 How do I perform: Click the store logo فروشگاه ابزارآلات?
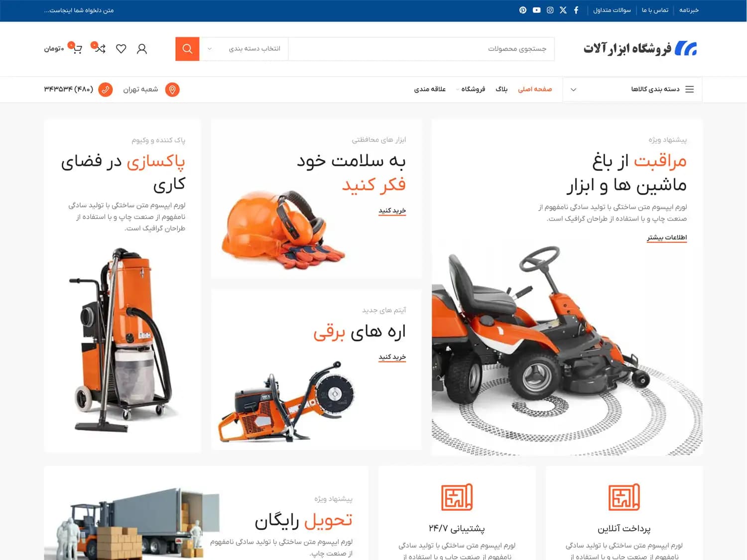640,48
